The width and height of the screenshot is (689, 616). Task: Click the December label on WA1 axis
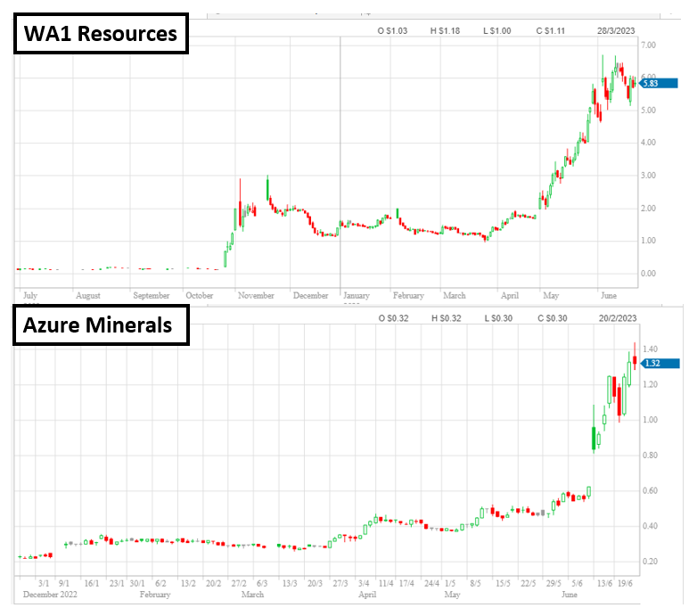(311, 295)
